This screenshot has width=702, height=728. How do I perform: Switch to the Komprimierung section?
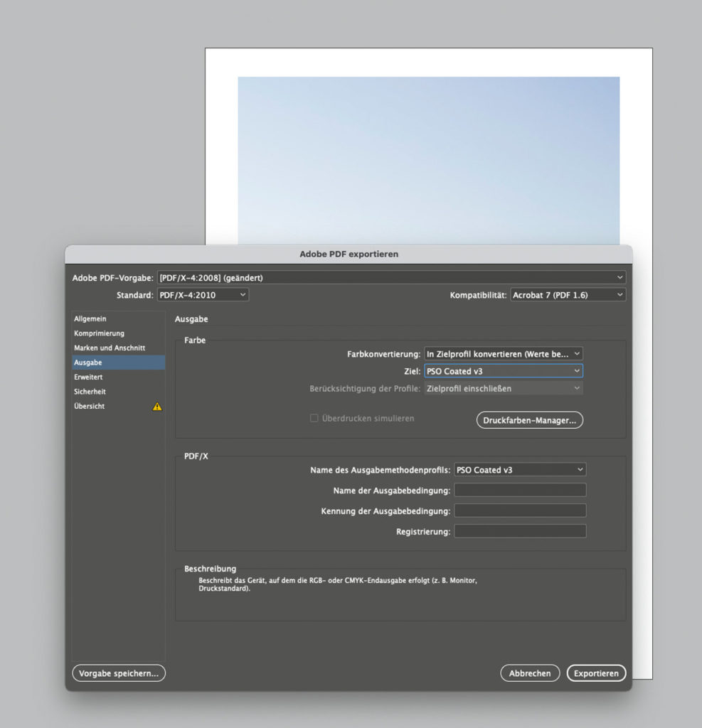pos(118,333)
